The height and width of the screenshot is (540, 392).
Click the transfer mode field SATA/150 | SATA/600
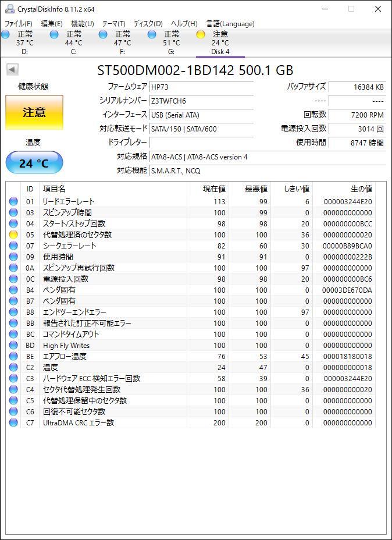pyautogui.click(x=201, y=129)
